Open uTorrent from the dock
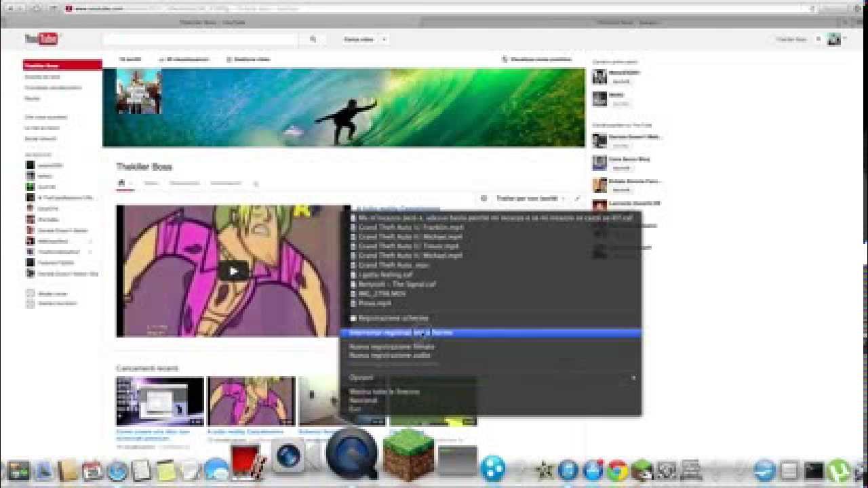 (840, 470)
